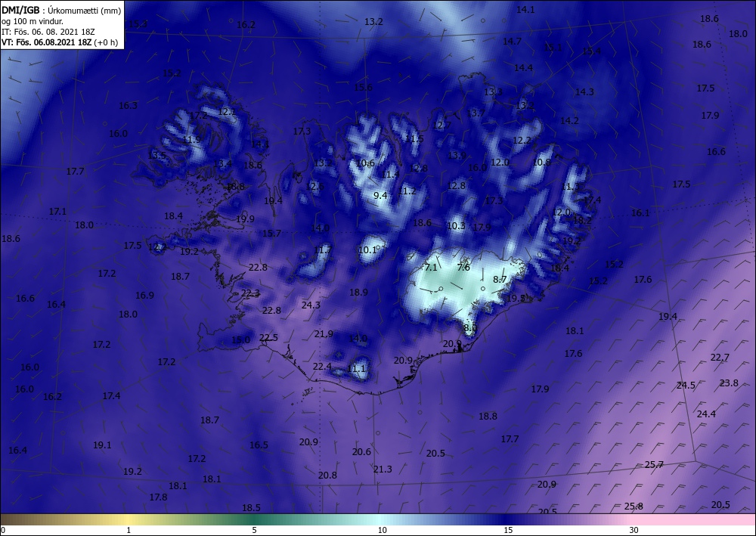Click the offshore value 16.5
The width and height of the screenshot is (756, 536).
coord(259,445)
